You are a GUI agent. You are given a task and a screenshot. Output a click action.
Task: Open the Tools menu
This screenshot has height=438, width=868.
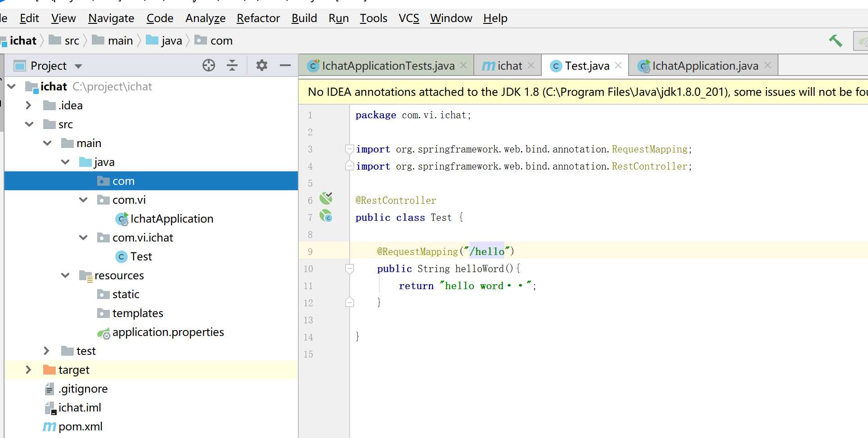tap(373, 18)
